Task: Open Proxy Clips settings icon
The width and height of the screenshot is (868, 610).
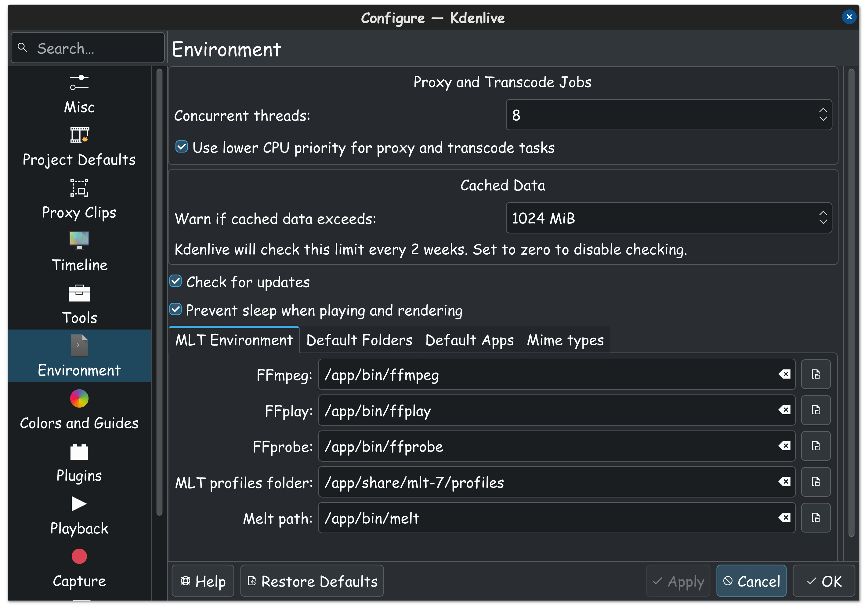Action: tap(79, 187)
